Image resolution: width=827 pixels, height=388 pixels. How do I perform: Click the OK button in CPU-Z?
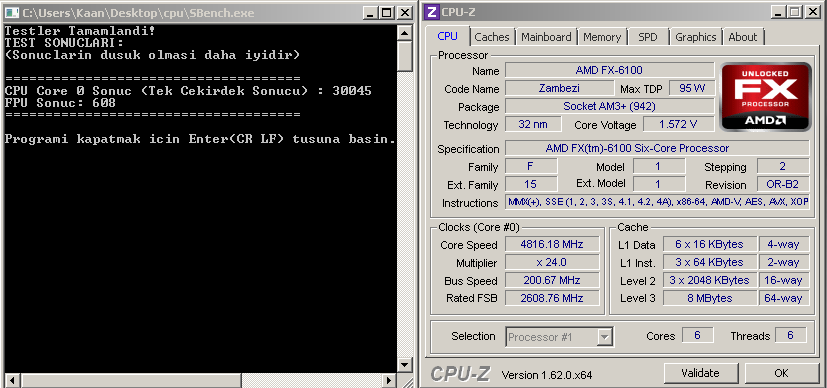click(x=781, y=373)
